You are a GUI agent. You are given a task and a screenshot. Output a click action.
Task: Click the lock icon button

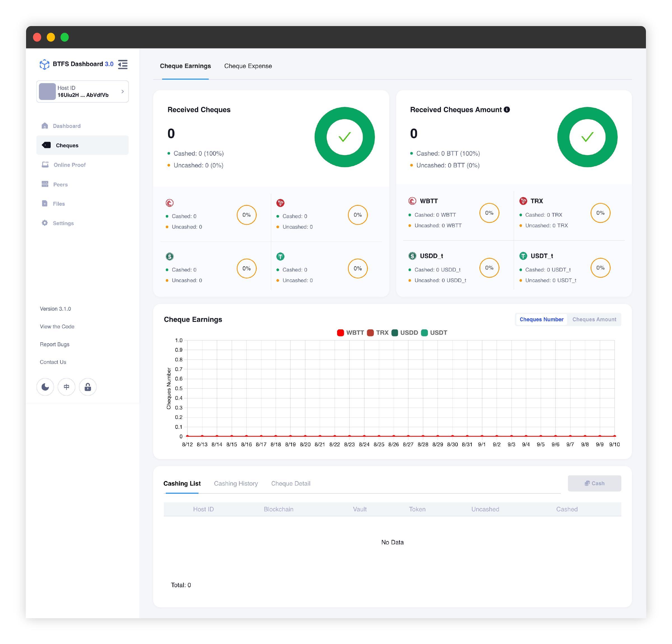click(x=88, y=387)
